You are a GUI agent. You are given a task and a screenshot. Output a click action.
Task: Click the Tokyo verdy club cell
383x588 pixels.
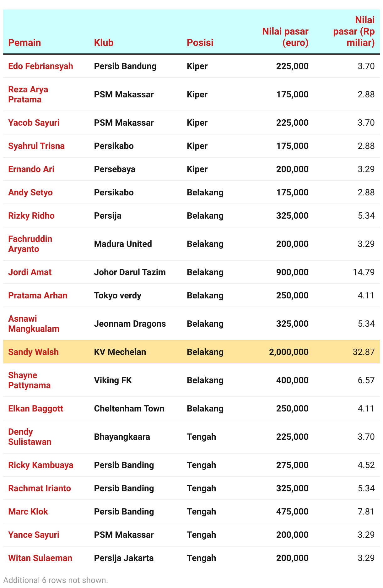click(117, 295)
